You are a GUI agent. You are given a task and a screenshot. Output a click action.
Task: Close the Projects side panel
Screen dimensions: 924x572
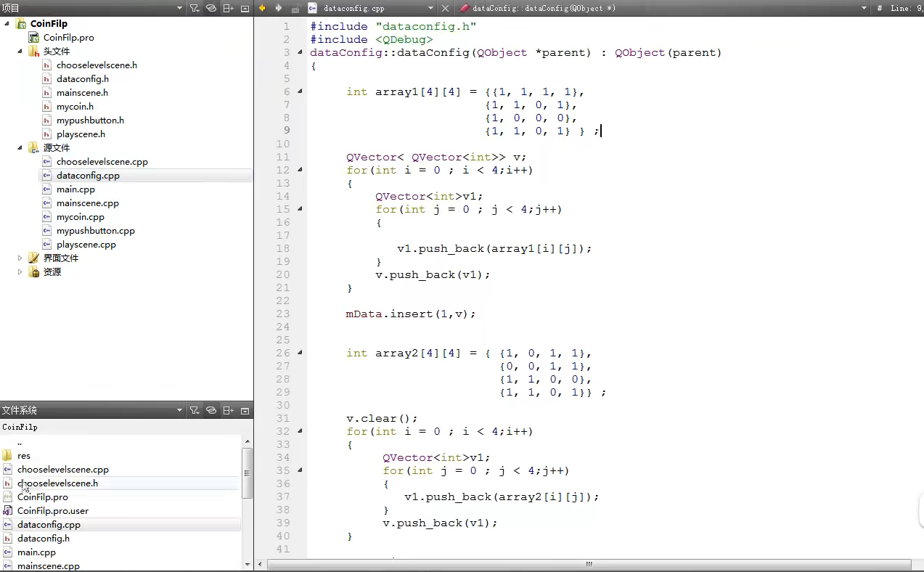pos(245,8)
